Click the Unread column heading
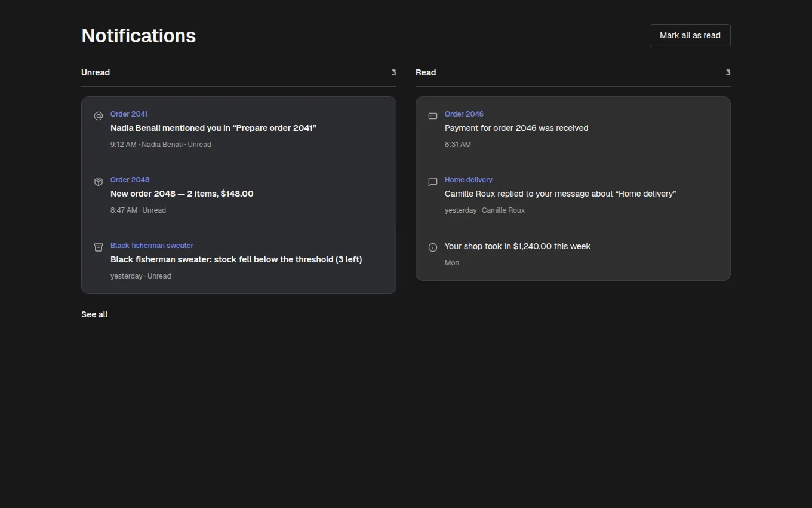 [x=96, y=72]
